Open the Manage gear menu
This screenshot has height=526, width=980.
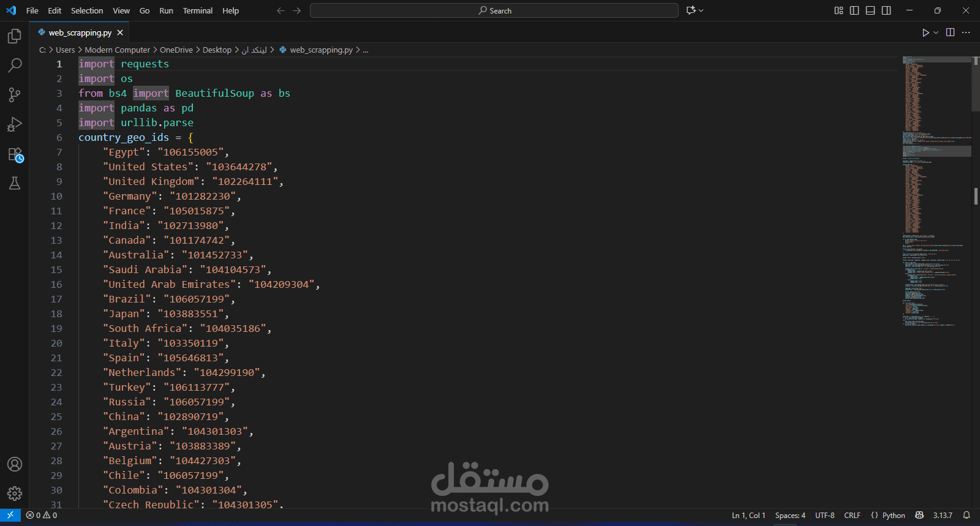[15, 494]
